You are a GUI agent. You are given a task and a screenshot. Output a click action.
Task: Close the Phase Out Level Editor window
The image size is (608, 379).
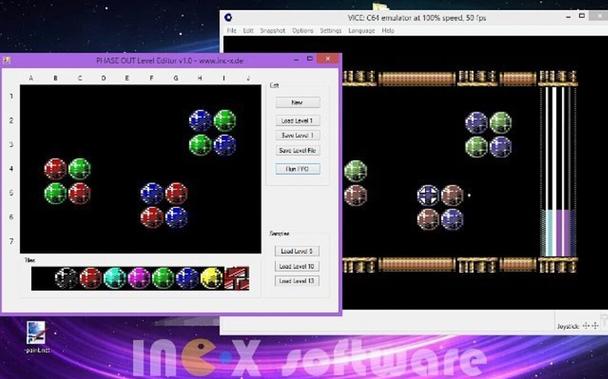pyautogui.click(x=328, y=59)
